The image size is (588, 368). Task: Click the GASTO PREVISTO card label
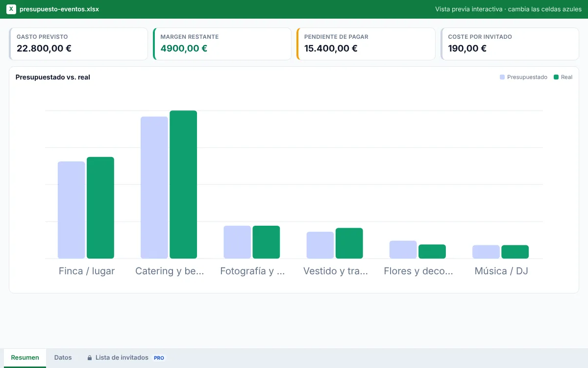pos(42,37)
